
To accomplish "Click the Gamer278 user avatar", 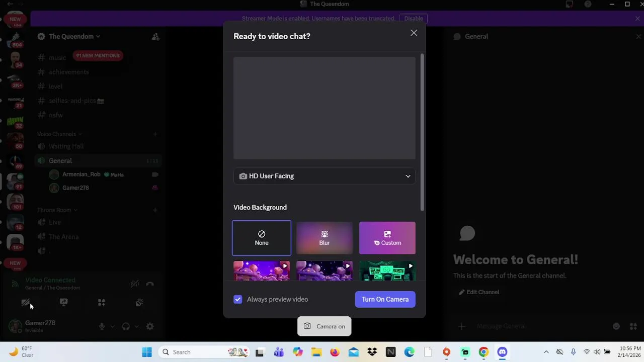I will (15, 326).
